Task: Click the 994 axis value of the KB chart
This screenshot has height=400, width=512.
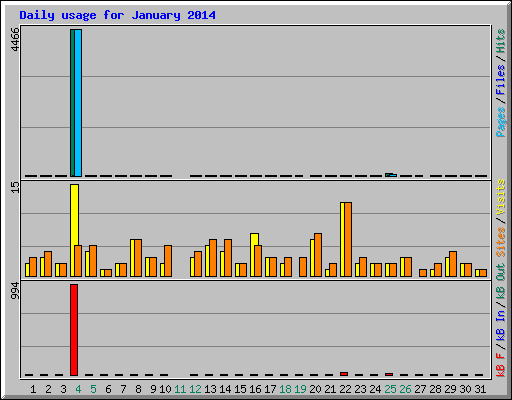Action: (15, 291)
